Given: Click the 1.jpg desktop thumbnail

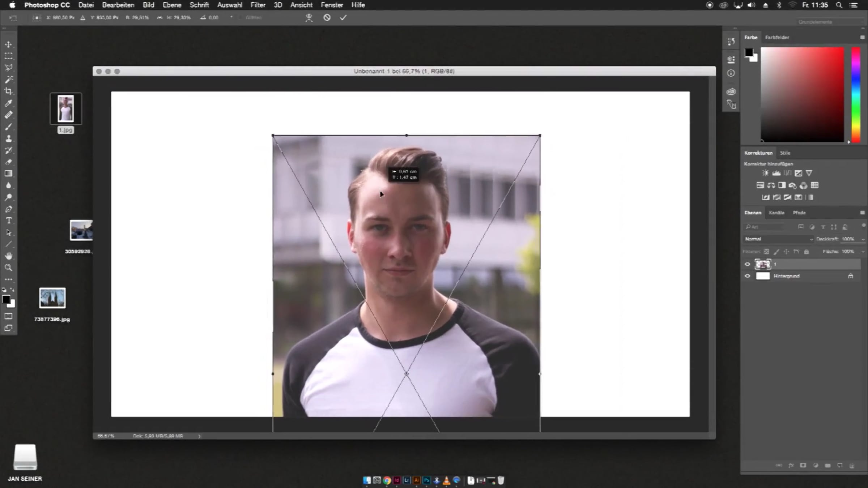Looking at the screenshot, I should pyautogui.click(x=66, y=108).
